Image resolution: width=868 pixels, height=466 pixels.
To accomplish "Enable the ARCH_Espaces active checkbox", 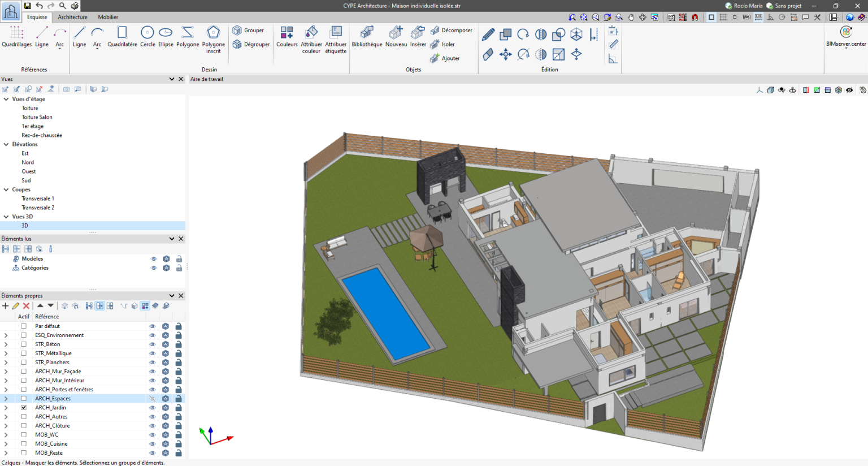I will (x=24, y=399).
